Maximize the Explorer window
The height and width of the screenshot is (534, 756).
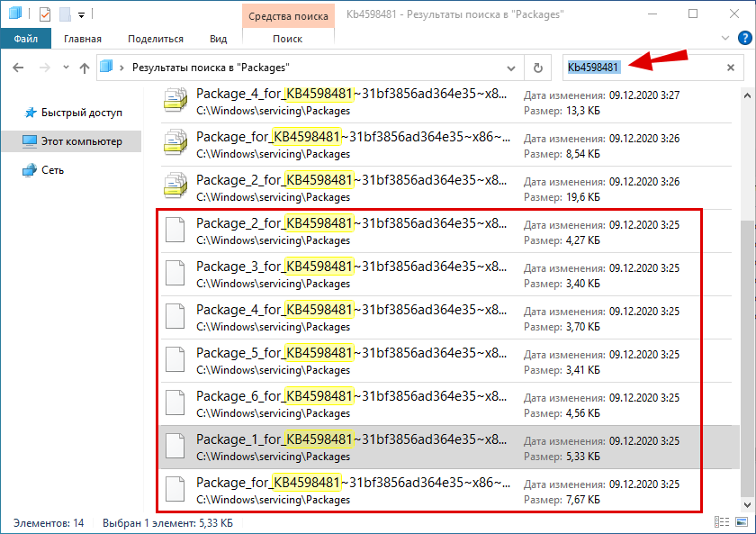[693, 14]
